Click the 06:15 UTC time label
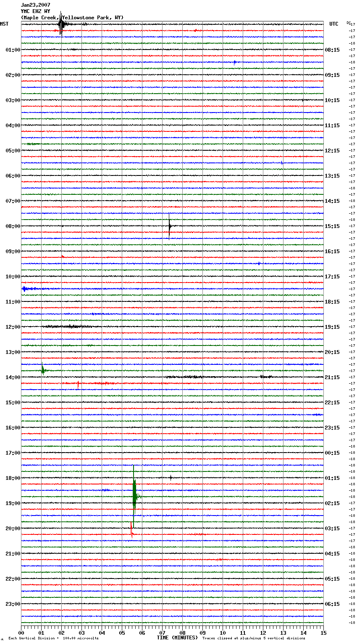The height and width of the screenshot is (644, 357). (x=332, y=604)
